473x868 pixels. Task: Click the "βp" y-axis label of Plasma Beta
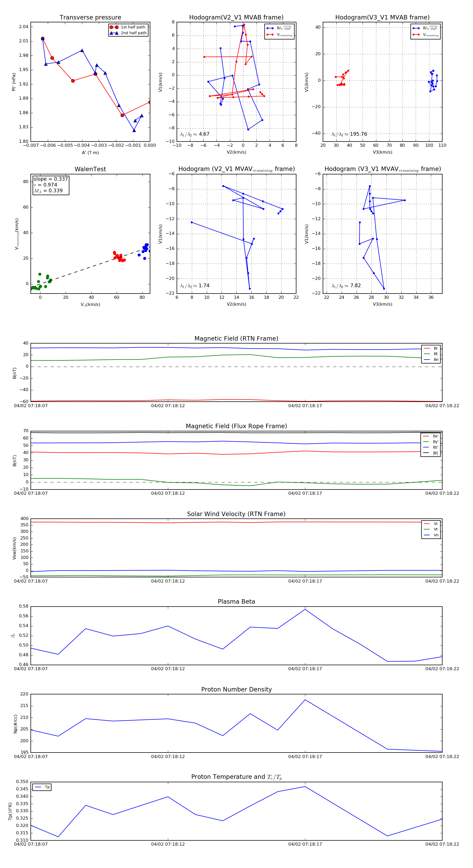click(x=13, y=636)
